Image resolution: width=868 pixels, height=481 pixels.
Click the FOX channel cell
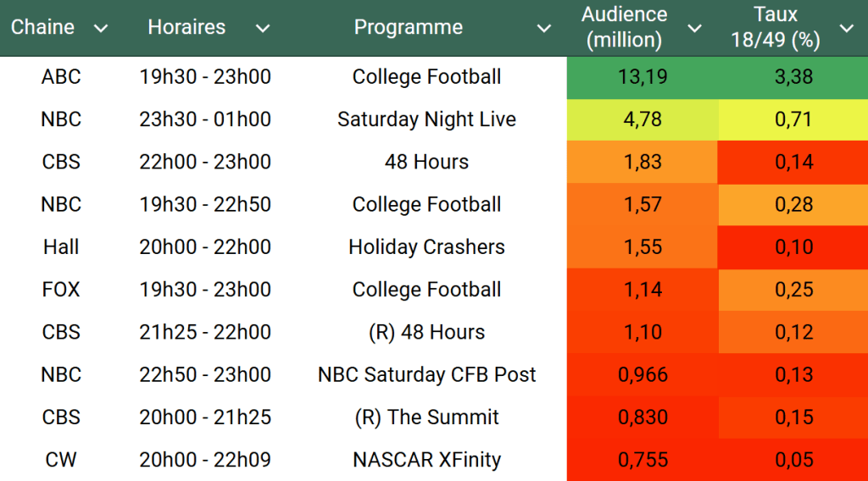click(x=61, y=290)
